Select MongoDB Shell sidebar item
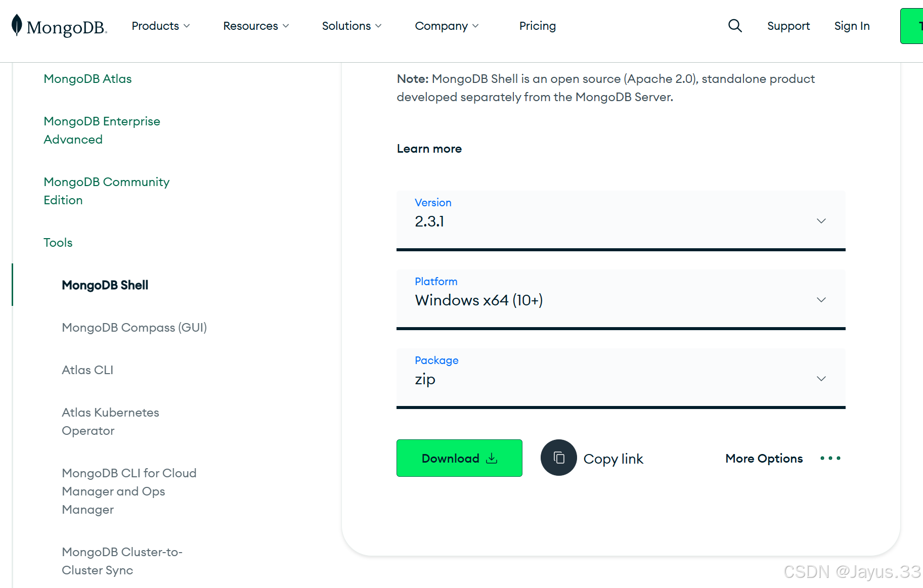The height and width of the screenshot is (588, 923). tap(105, 285)
